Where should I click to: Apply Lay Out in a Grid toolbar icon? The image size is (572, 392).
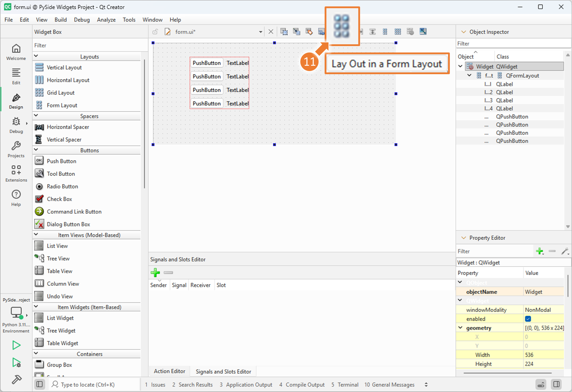[x=398, y=32]
